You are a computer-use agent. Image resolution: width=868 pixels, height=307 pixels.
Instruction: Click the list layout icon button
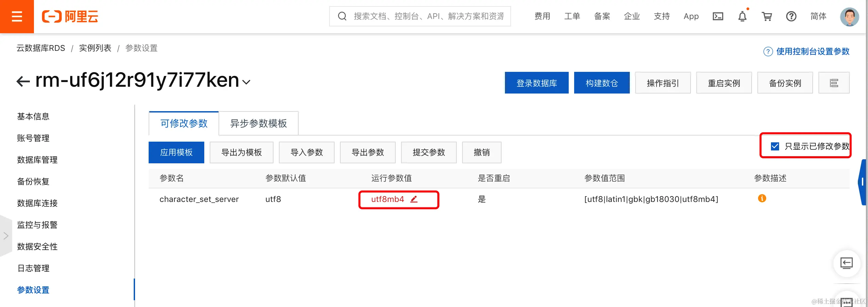[834, 83]
